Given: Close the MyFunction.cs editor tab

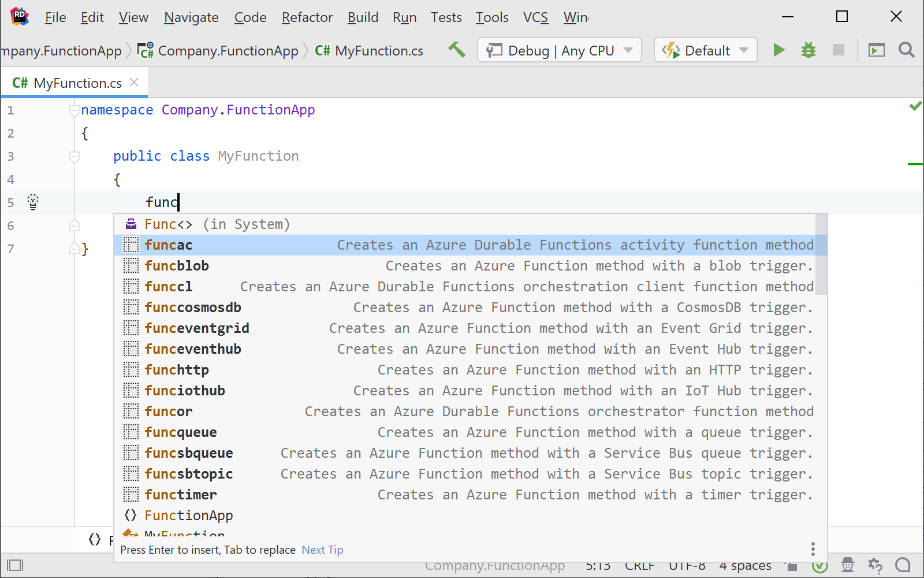Looking at the screenshot, I should tap(134, 82).
